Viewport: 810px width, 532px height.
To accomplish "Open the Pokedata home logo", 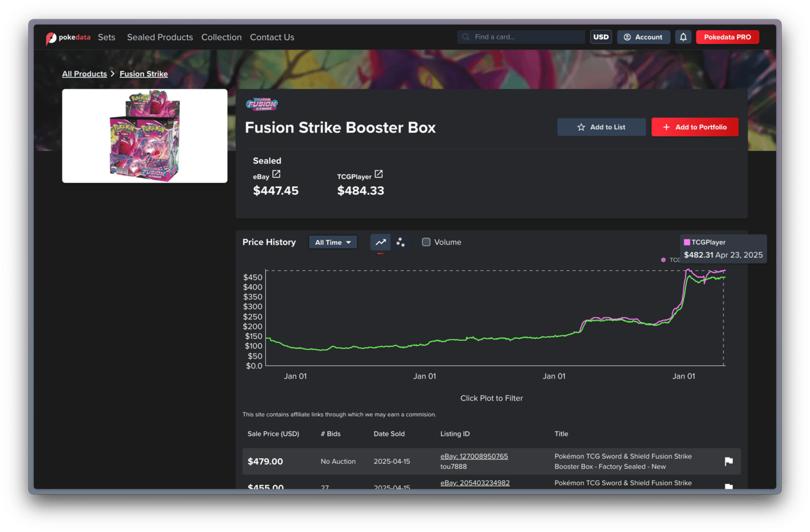I will pyautogui.click(x=68, y=38).
